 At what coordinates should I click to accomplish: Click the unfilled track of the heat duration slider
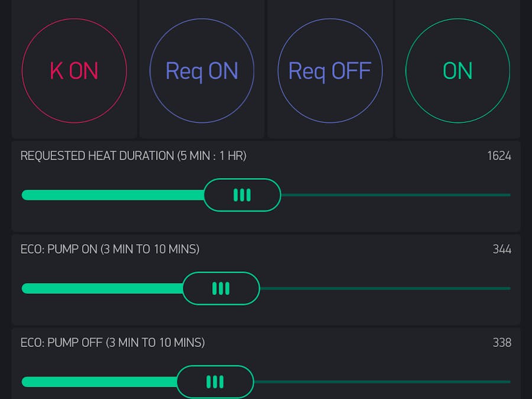[396, 194]
